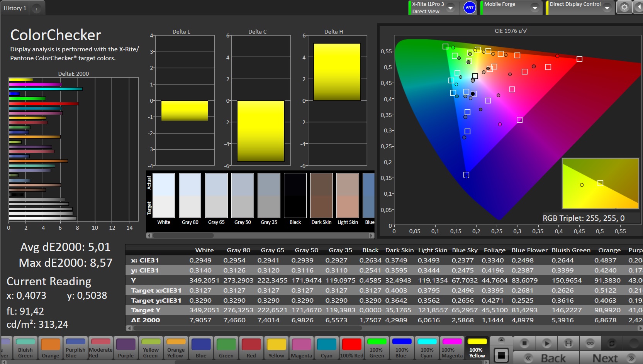This screenshot has height=364, width=643.
Task: Add new history tab with plus button
Action: 36,8
